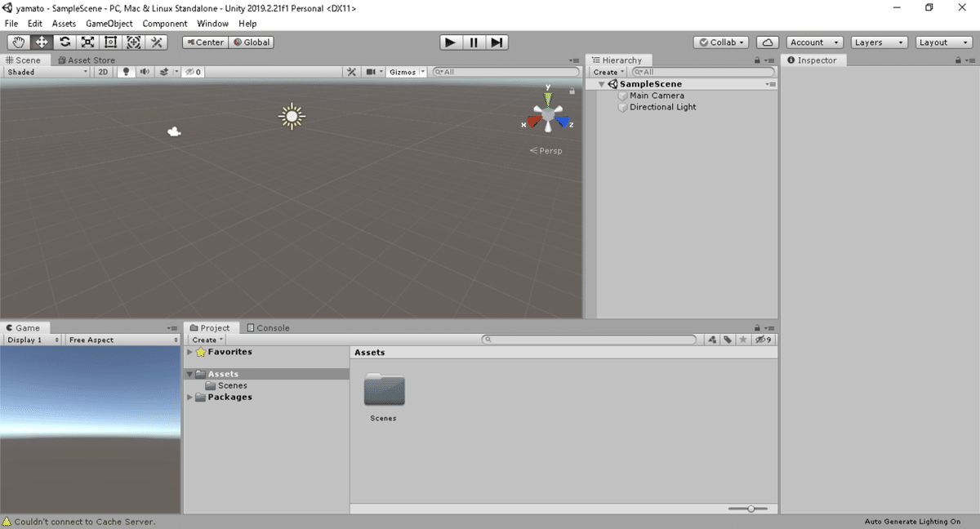This screenshot has height=529, width=980.
Task: Open the Assets menu
Action: [64, 24]
